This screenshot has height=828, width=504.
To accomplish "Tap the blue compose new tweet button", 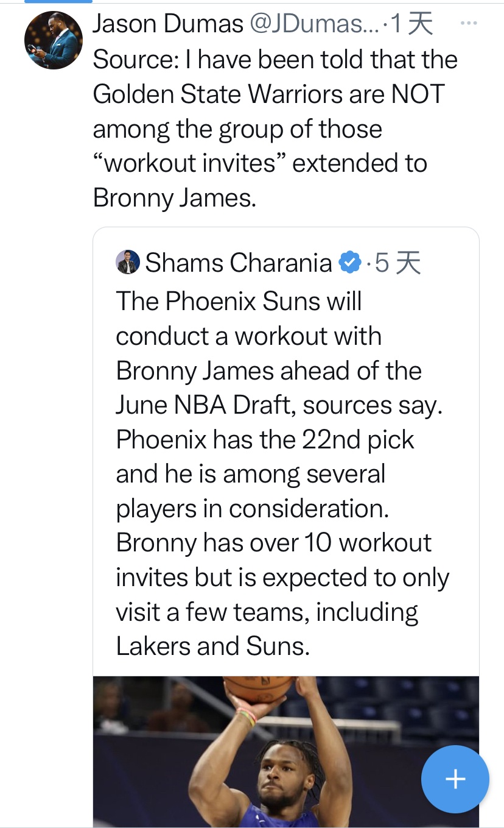I will click(x=455, y=779).
